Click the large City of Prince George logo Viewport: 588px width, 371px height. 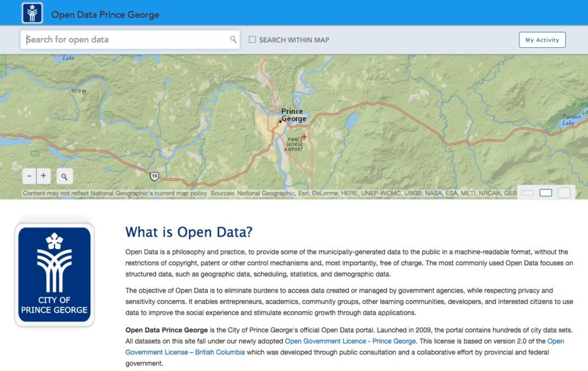pos(55,275)
